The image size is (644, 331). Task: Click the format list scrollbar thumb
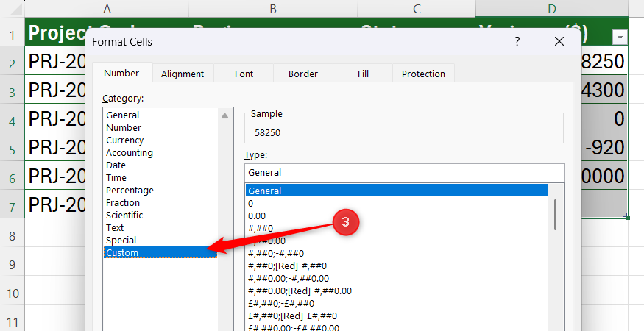555,215
